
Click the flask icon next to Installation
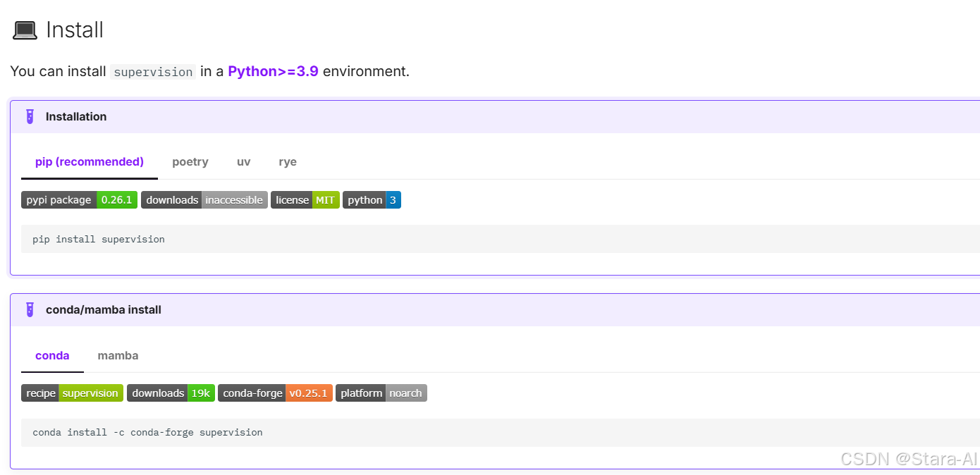[x=30, y=117]
